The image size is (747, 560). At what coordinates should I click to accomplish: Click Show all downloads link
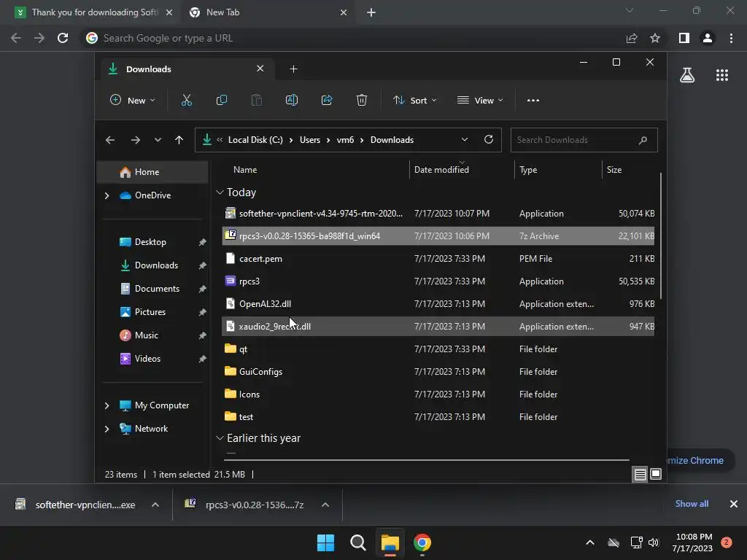(x=692, y=504)
